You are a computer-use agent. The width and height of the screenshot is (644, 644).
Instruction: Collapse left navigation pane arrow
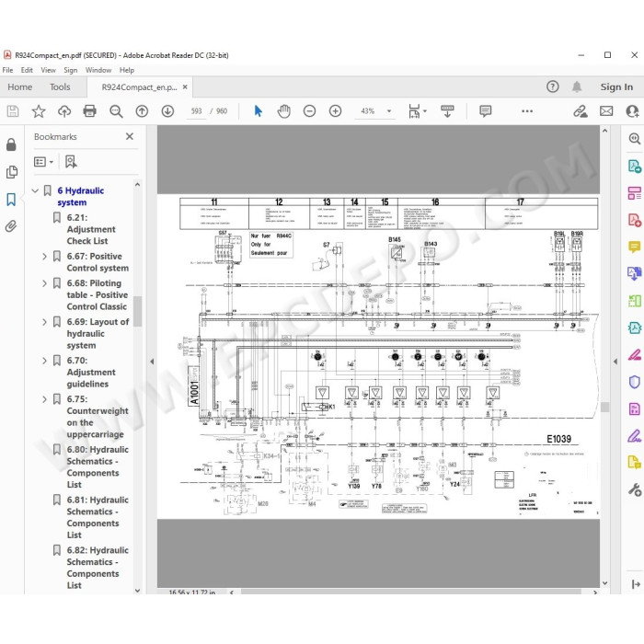pyautogui.click(x=152, y=362)
